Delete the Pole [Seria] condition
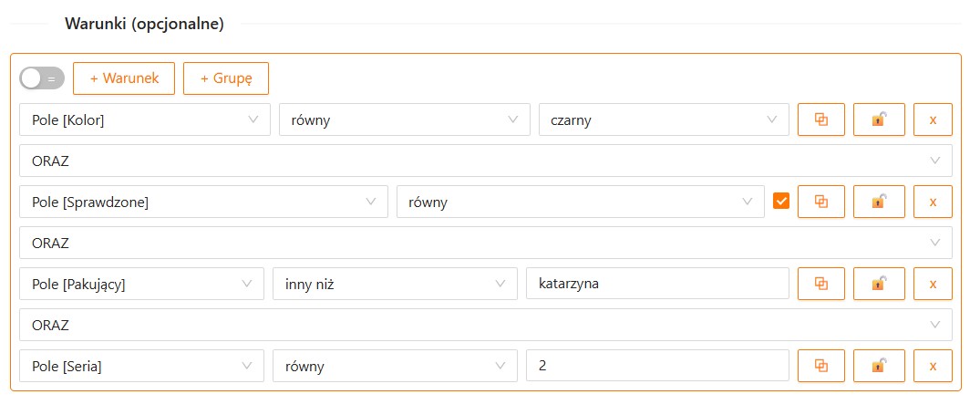Image resolution: width=980 pixels, height=415 pixels. click(932, 366)
